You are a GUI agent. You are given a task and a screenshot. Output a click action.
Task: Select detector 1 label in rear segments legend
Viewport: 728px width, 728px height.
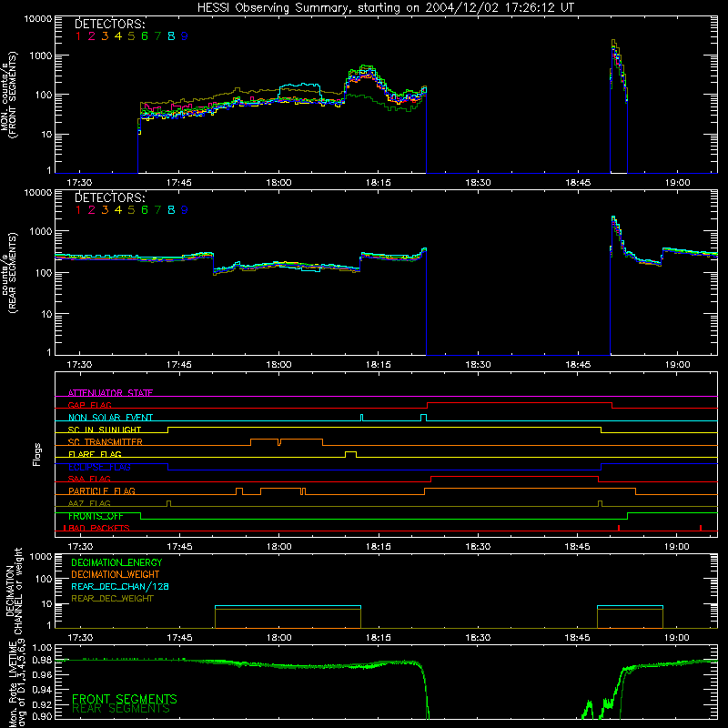[78, 210]
